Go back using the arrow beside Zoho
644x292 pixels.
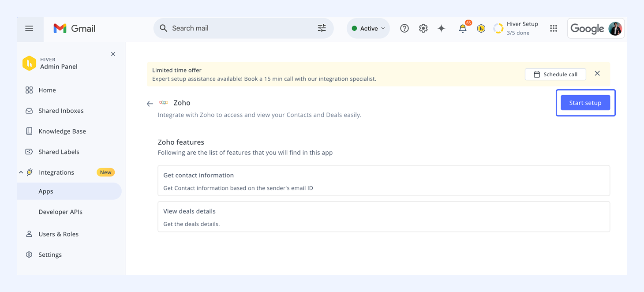[x=150, y=104]
